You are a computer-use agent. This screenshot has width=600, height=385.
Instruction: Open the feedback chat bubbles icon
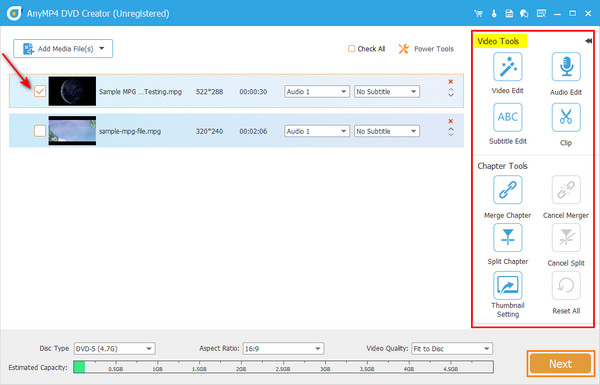(524, 14)
